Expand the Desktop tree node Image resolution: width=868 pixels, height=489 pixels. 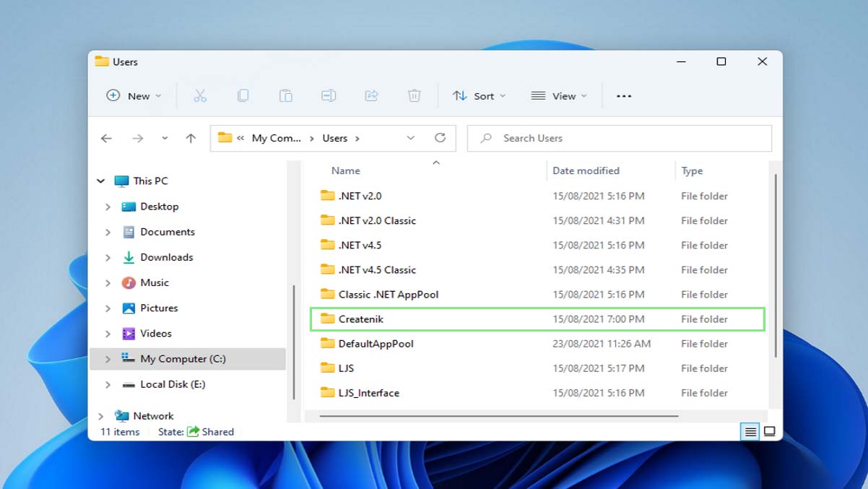tap(108, 207)
